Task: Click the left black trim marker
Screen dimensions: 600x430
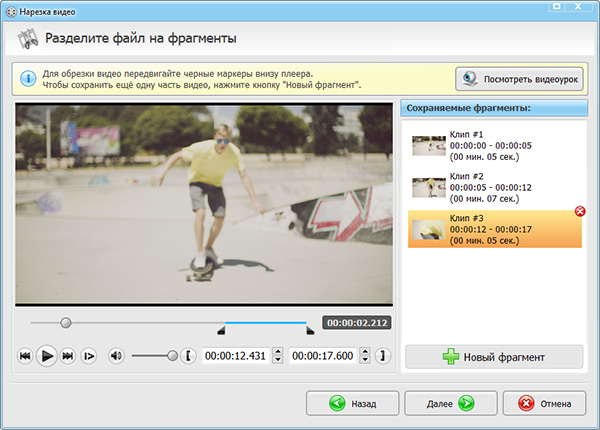Action: click(x=221, y=331)
